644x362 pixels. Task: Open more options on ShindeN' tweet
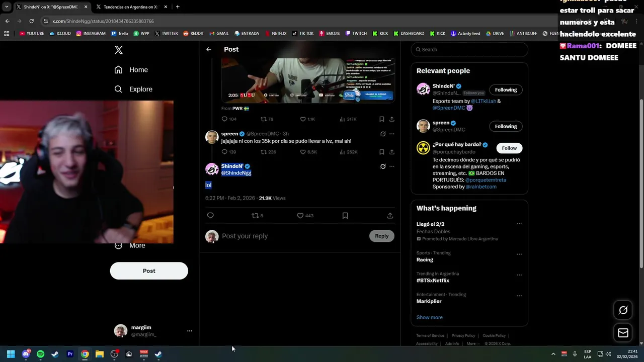pos(392,166)
